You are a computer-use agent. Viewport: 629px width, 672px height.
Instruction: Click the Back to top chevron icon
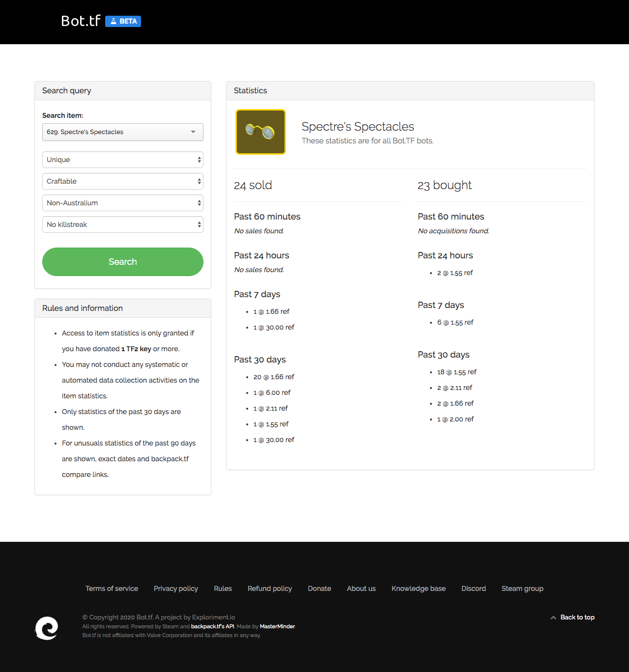(x=553, y=617)
